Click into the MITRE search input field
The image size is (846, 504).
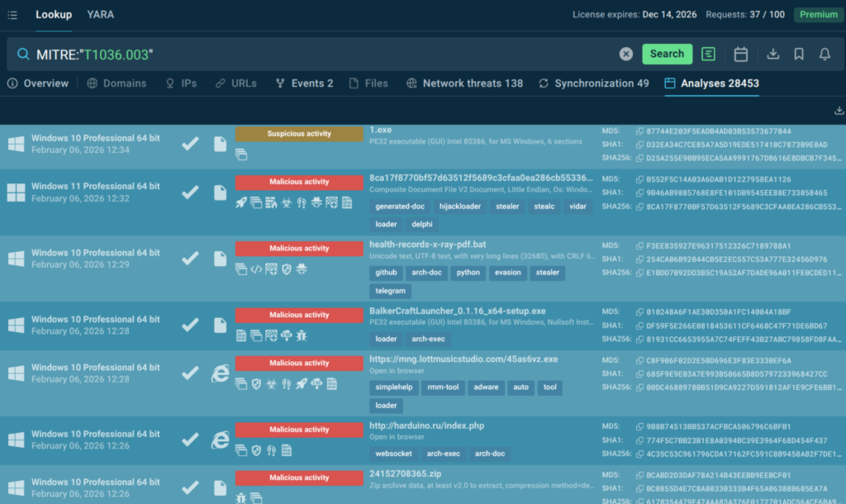pyautogui.click(x=330, y=55)
